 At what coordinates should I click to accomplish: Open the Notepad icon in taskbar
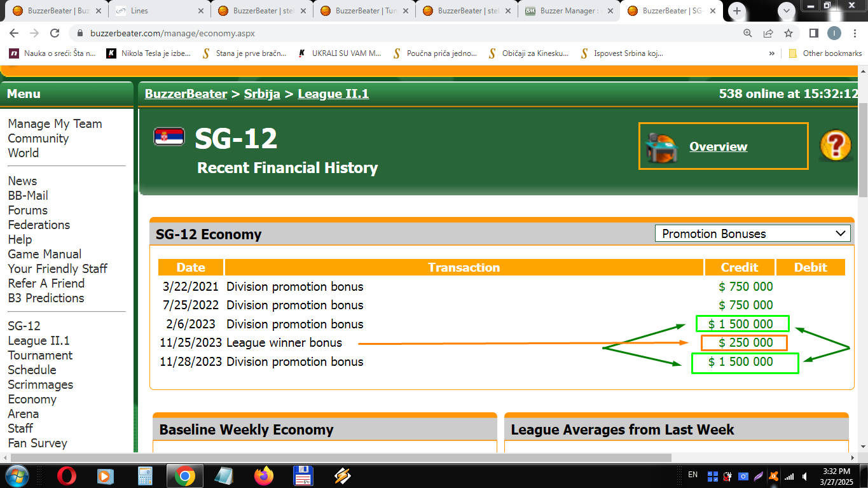click(x=224, y=475)
